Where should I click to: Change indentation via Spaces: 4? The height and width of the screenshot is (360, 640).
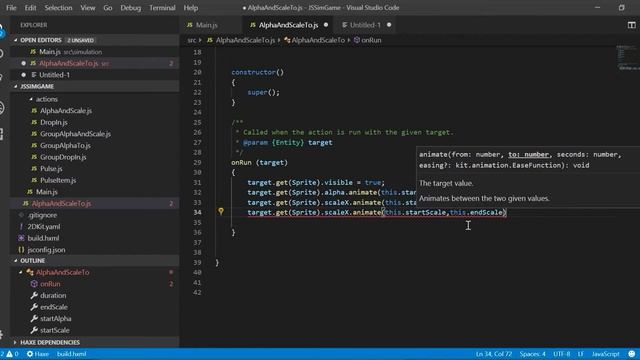point(532,354)
